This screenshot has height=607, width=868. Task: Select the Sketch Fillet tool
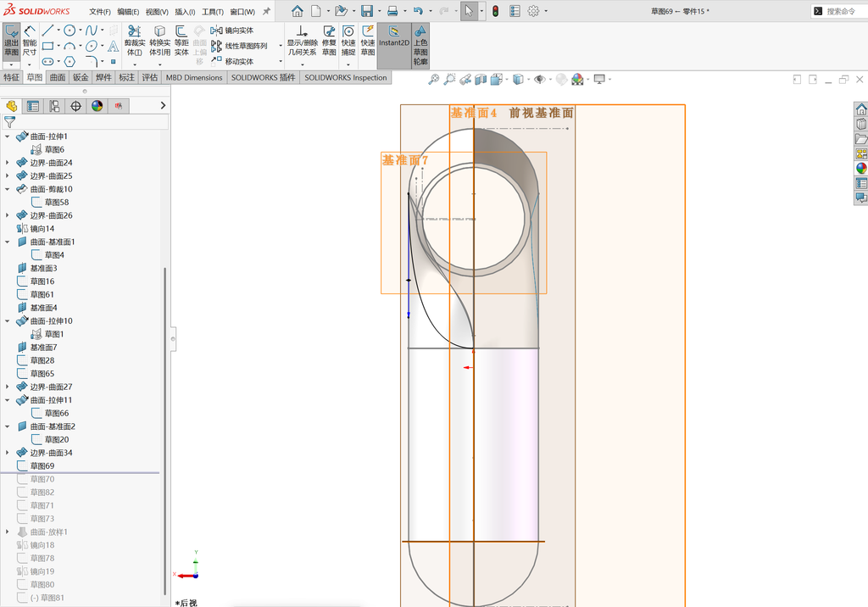(92, 62)
